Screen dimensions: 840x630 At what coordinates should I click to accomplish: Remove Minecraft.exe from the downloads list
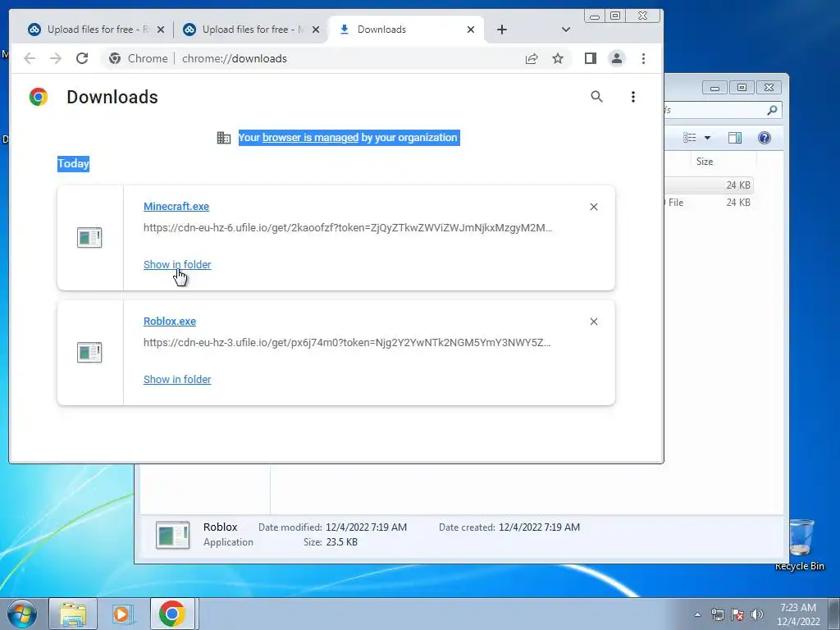tap(594, 207)
